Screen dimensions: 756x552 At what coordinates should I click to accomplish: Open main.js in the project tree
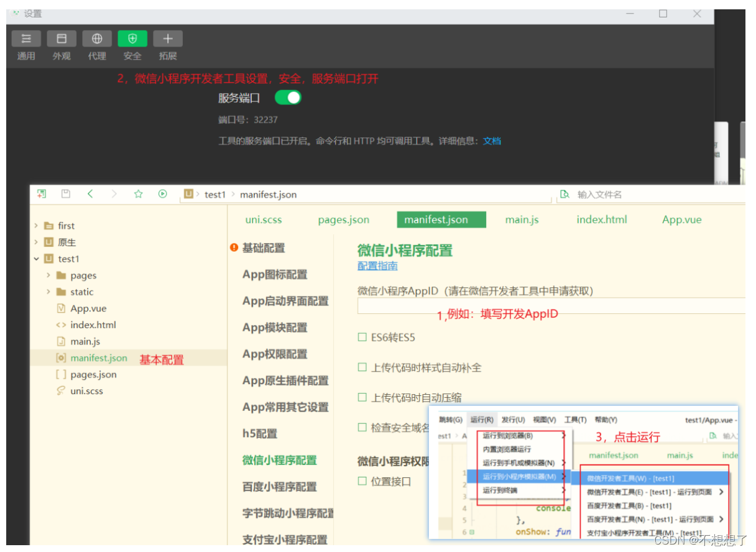[85, 341]
